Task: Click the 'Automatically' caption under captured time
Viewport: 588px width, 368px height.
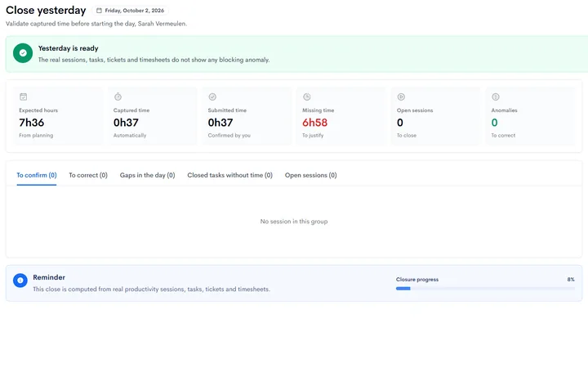Action: [130, 135]
